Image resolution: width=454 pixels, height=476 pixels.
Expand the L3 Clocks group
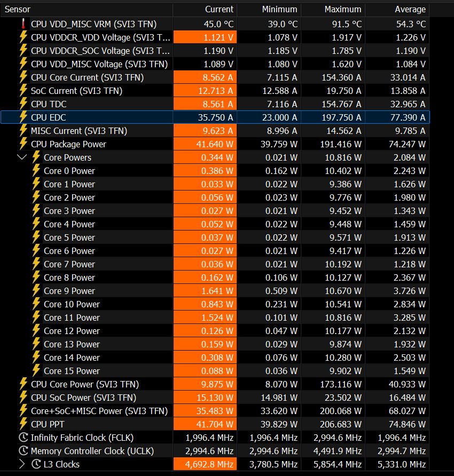click(x=22, y=464)
